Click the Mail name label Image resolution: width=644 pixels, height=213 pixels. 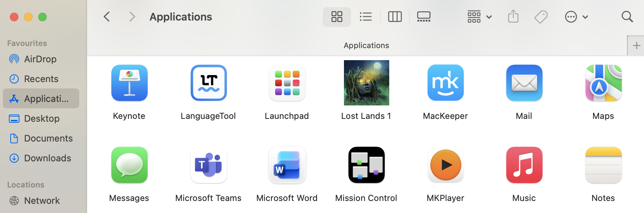524,116
